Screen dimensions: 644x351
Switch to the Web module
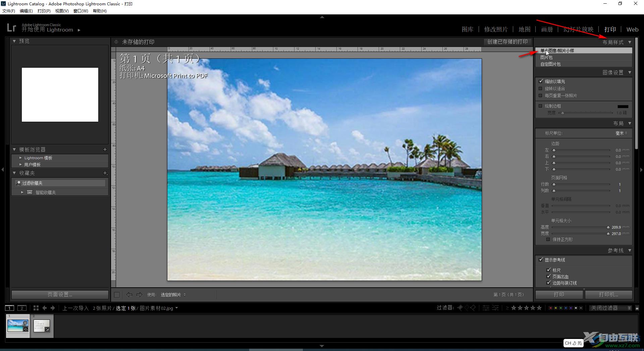coord(632,29)
